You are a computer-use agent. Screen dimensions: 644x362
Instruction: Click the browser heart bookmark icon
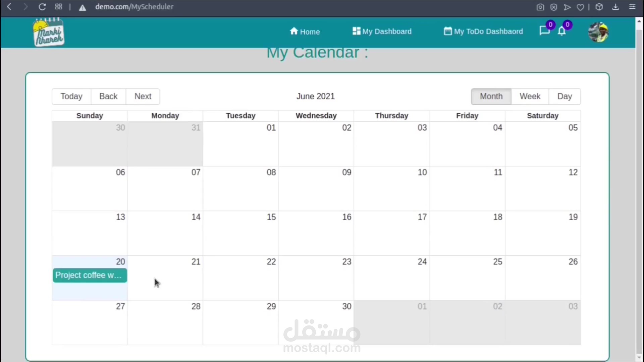pyautogui.click(x=580, y=7)
